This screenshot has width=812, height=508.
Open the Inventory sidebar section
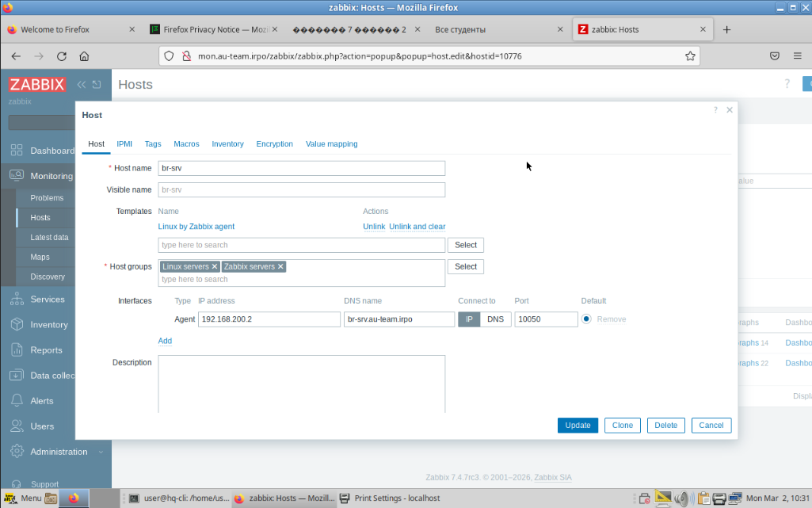click(49, 325)
